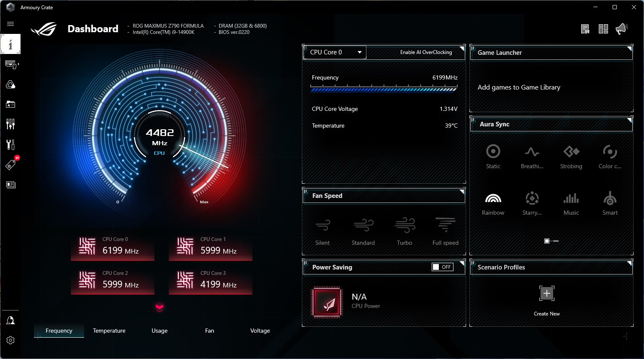Set fan speed to Turbo
This screenshot has height=359, width=644.
[404, 231]
